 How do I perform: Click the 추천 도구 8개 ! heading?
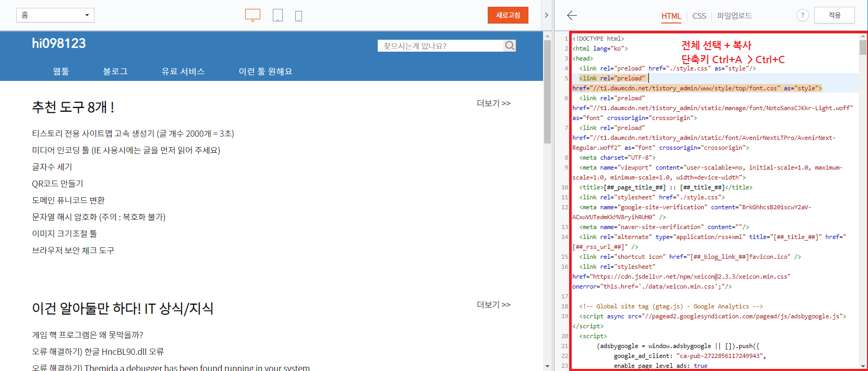(73, 107)
